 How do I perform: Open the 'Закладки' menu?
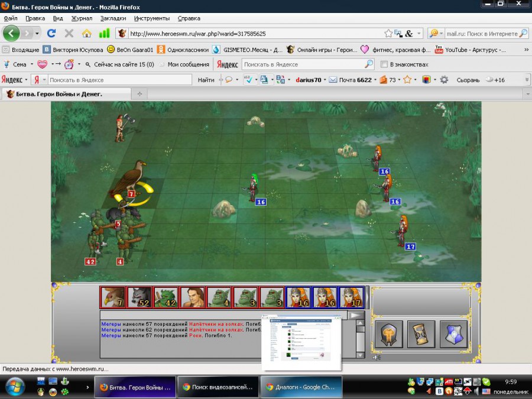113,18
